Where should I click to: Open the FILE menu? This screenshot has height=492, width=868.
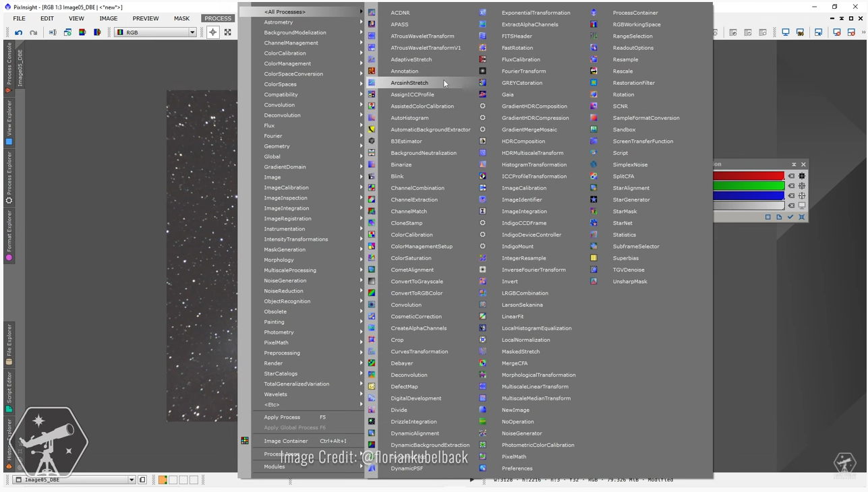pyautogui.click(x=20, y=18)
